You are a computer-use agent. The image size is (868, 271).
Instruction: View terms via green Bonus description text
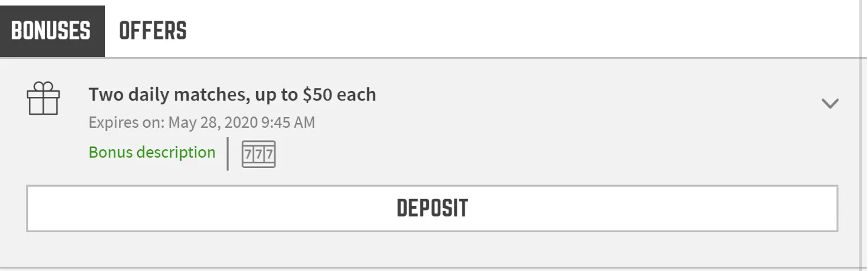[152, 152]
